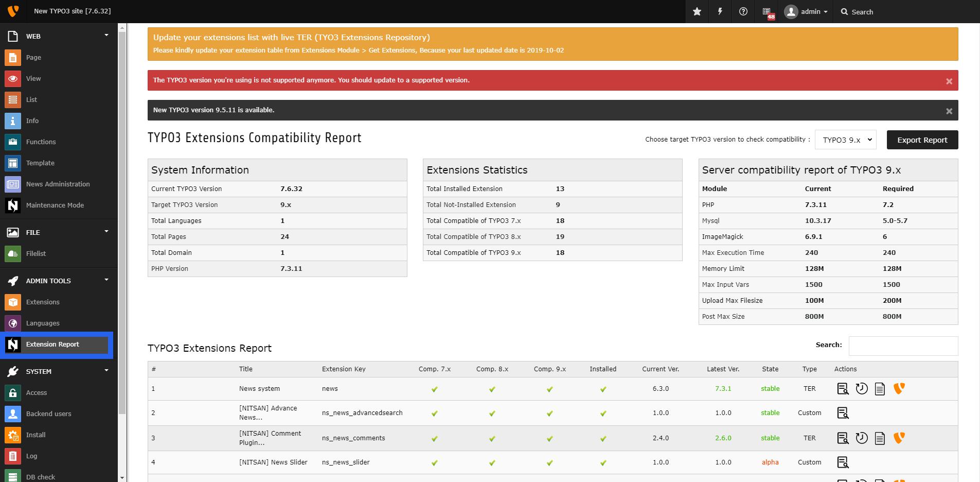Click the site title New TYPO3 site [7.6.32]

(x=72, y=11)
